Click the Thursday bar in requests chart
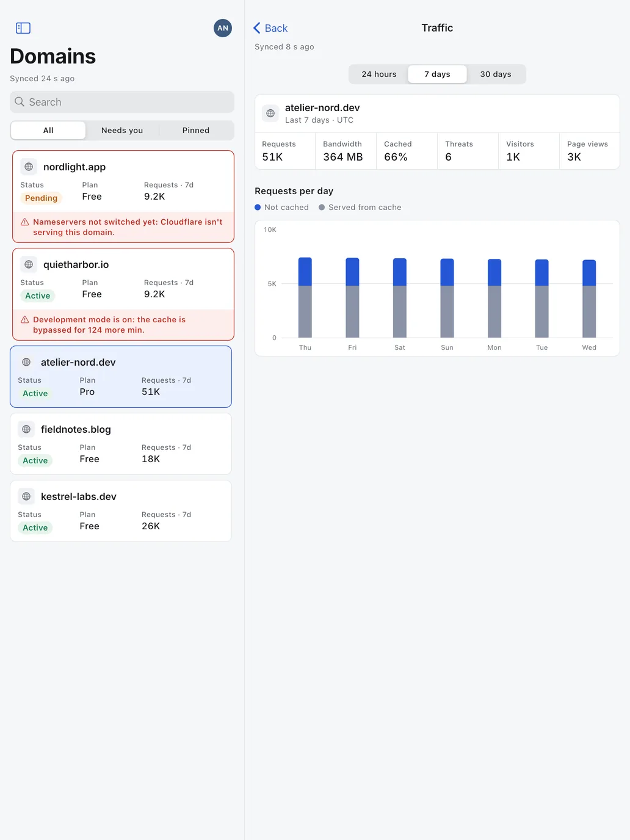 pyautogui.click(x=305, y=297)
